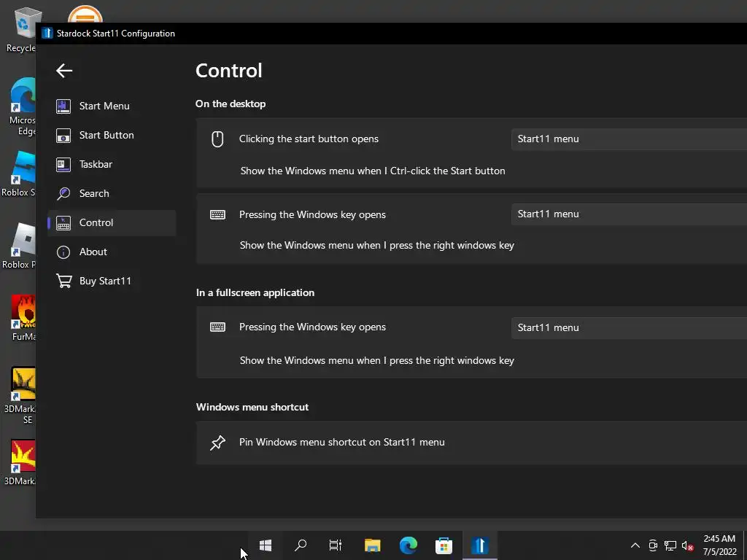Open taskbar Search magnifier

(x=301, y=545)
